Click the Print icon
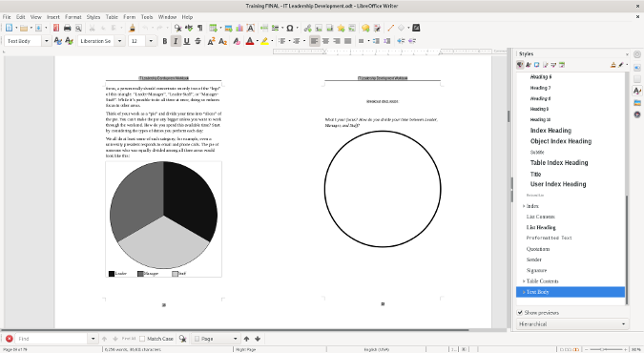Image resolution: width=644 pixels, height=353 pixels. click(68, 28)
